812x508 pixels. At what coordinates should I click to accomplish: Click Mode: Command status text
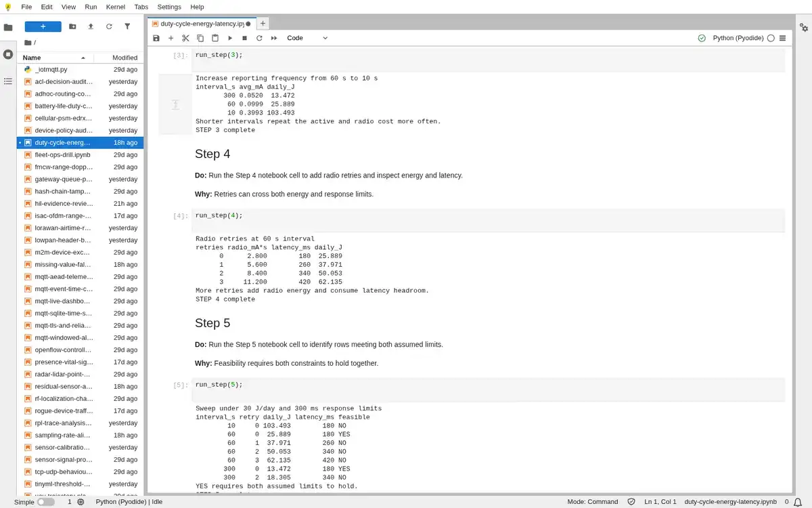click(592, 502)
